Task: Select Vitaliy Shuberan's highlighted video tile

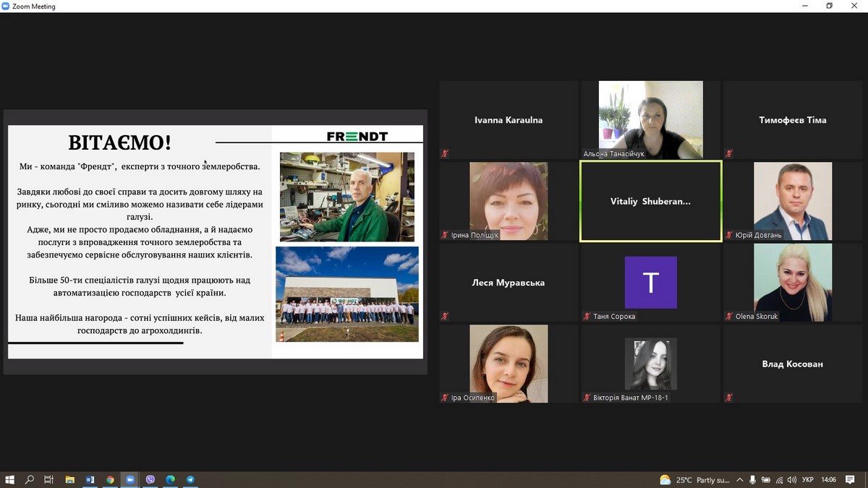Action: point(650,201)
